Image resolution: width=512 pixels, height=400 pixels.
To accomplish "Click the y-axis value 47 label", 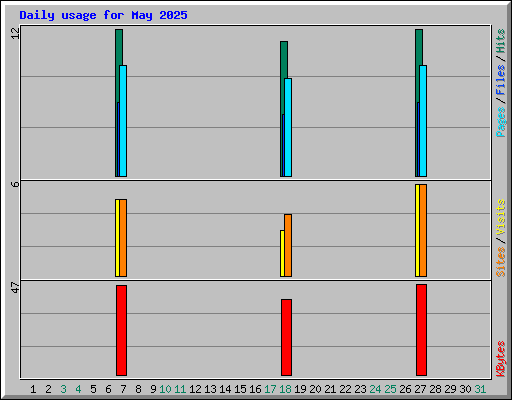I will [x=15, y=288].
